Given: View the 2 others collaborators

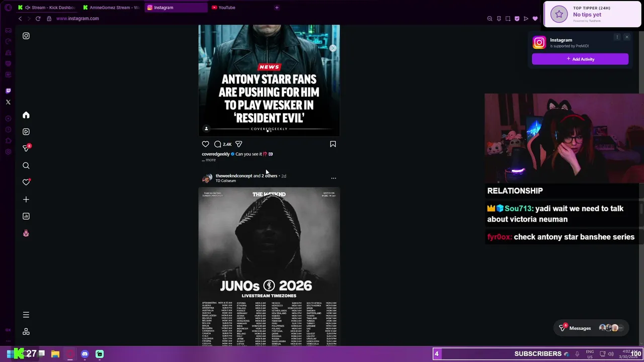Looking at the screenshot, I should pyautogui.click(x=269, y=176).
